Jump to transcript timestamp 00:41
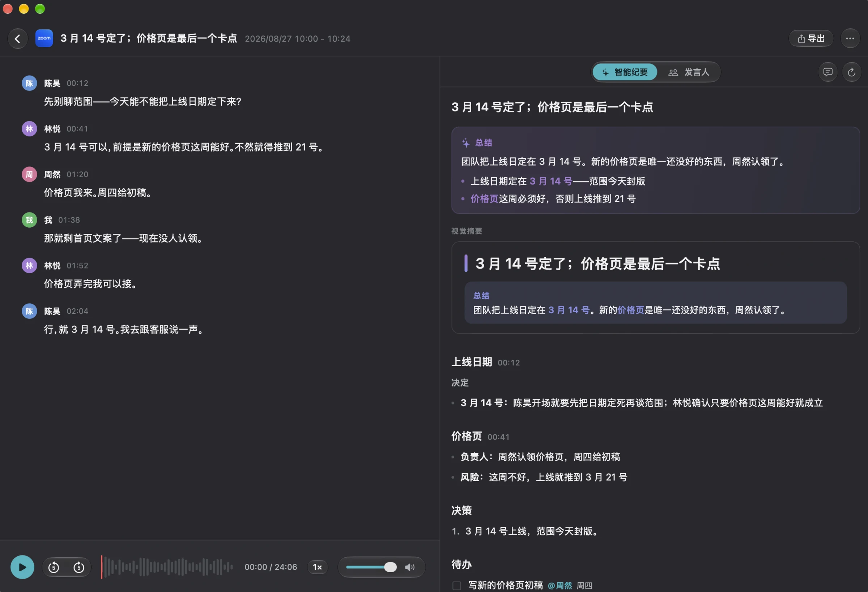The width and height of the screenshot is (868, 592). (x=77, y=129)
